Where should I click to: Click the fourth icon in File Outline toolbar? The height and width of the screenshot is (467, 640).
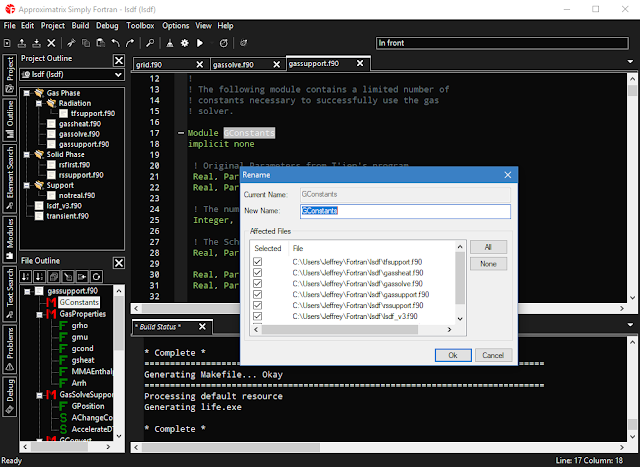(x=68, y=276)
